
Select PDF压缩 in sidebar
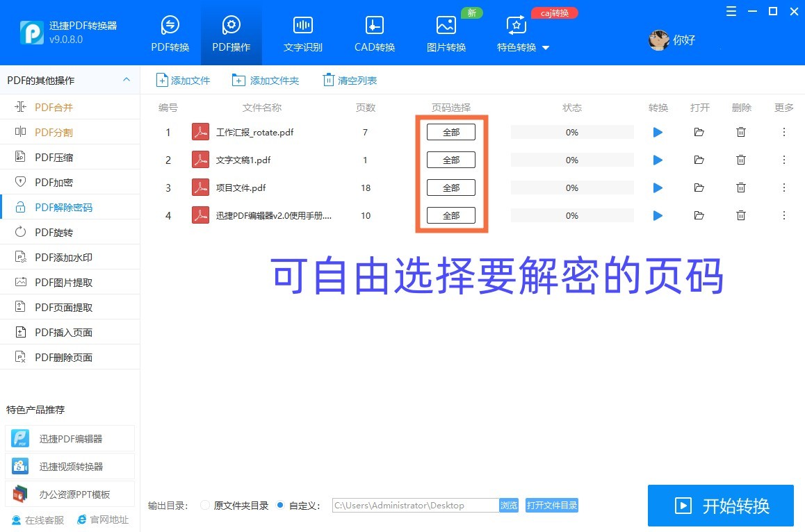coord(70,158)
